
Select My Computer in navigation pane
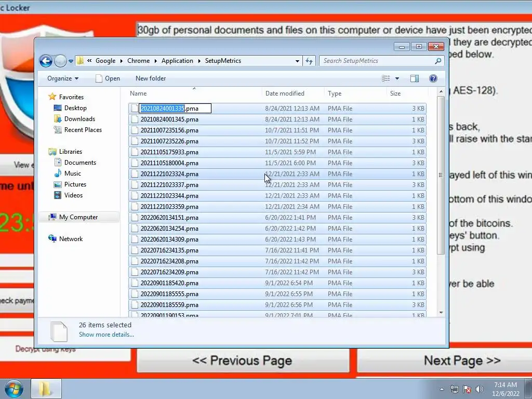[78, 217]
